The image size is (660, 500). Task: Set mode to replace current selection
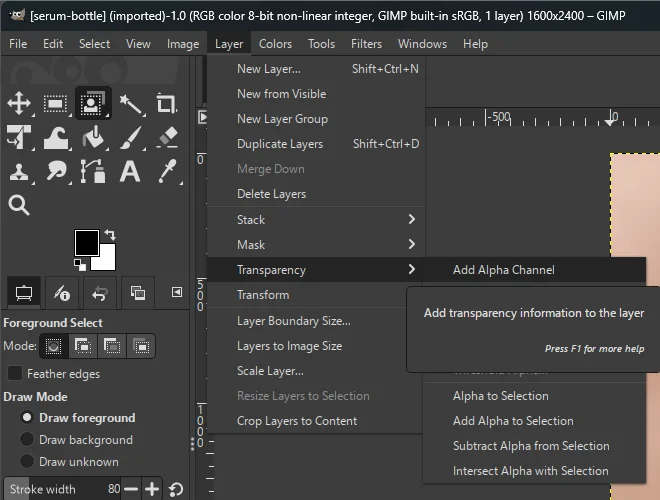pyautogui.click(x=53, y=346)
